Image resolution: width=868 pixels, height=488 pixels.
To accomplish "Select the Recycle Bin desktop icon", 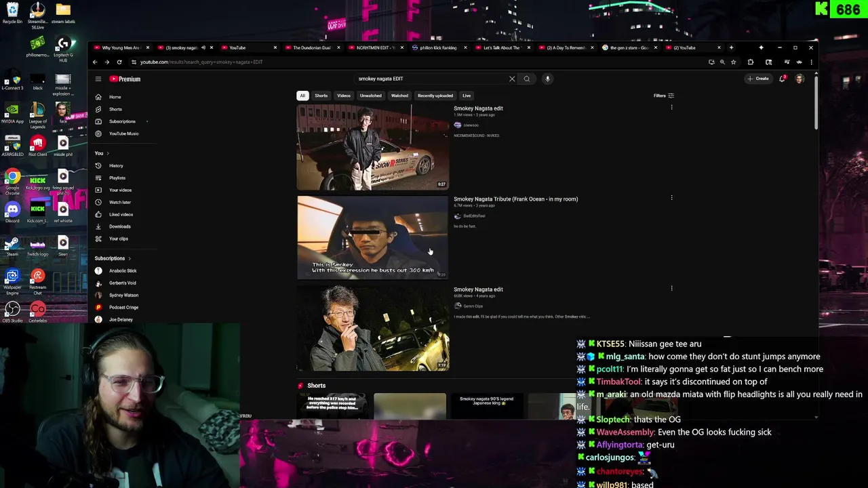I will (x=12, y=13).
